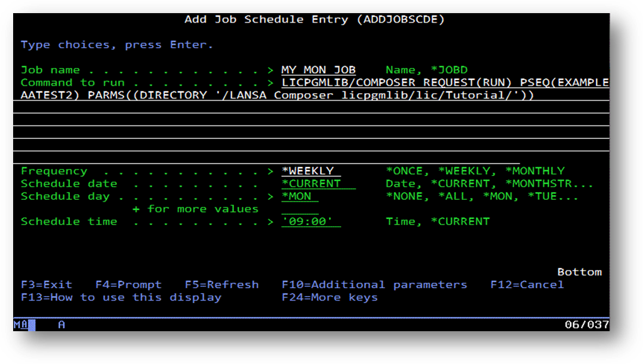Viewport: 643px width, 364px height.
Task: Click the Schedule date field *CURRENT
Action: [318, 184]
